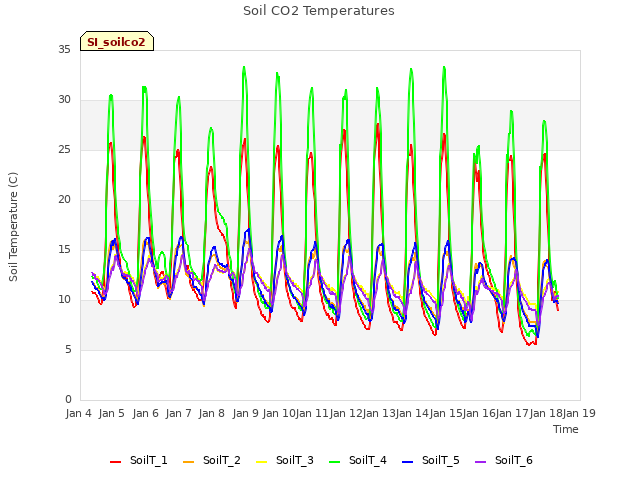Click the 20 y-axis tick label
Viewport: 640px width, 480px height.
tap(64, 200)
